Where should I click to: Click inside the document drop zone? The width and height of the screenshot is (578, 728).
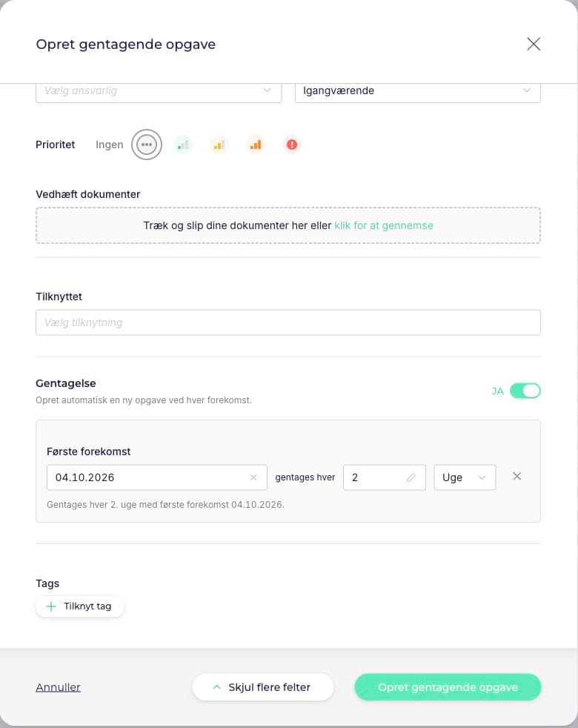[288, 225]
